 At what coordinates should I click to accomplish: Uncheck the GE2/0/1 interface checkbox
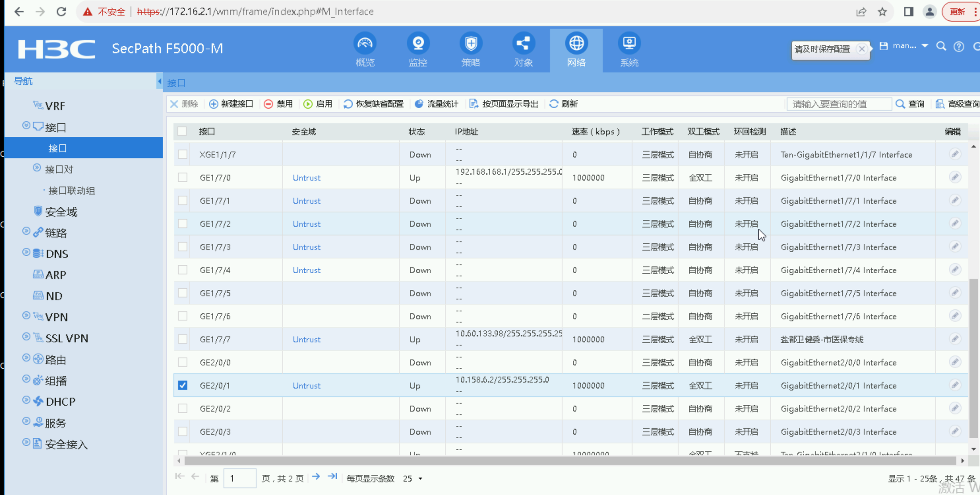pyautogui.click(x=182, y=385)
